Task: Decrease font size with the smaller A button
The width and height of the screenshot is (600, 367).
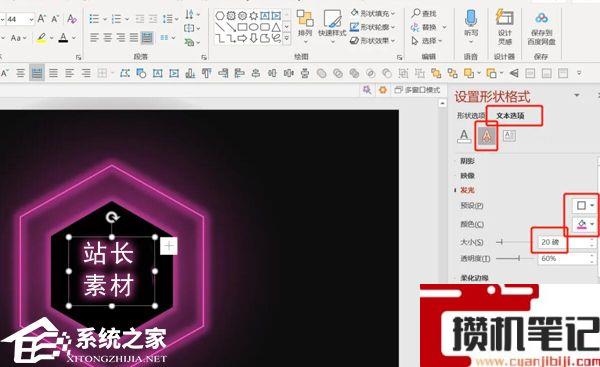Action: pyautogui.click(x=55, y=18)
